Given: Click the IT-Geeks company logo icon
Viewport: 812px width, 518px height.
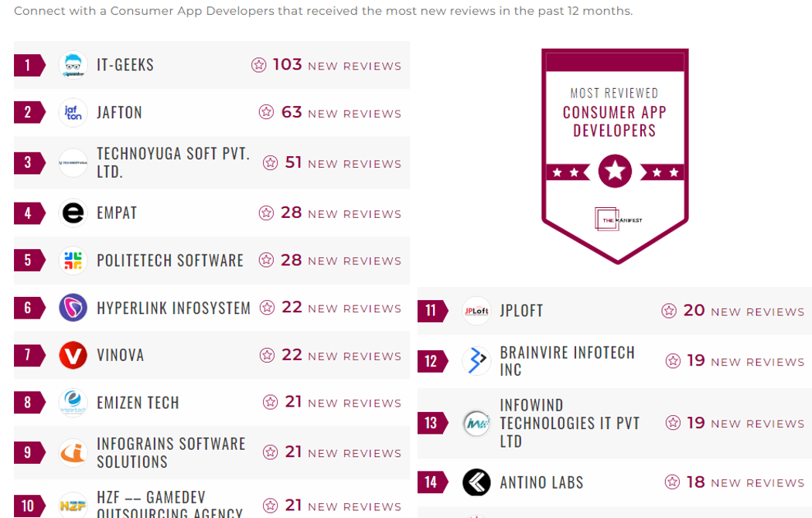Looking at the screenshot, I should point(73,65).
